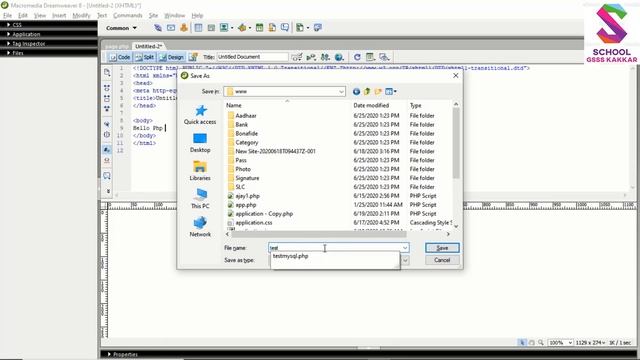Click Open Documents icon in coding toolbar
This screenshot has height=360, width=640.
tap(107, 73)
